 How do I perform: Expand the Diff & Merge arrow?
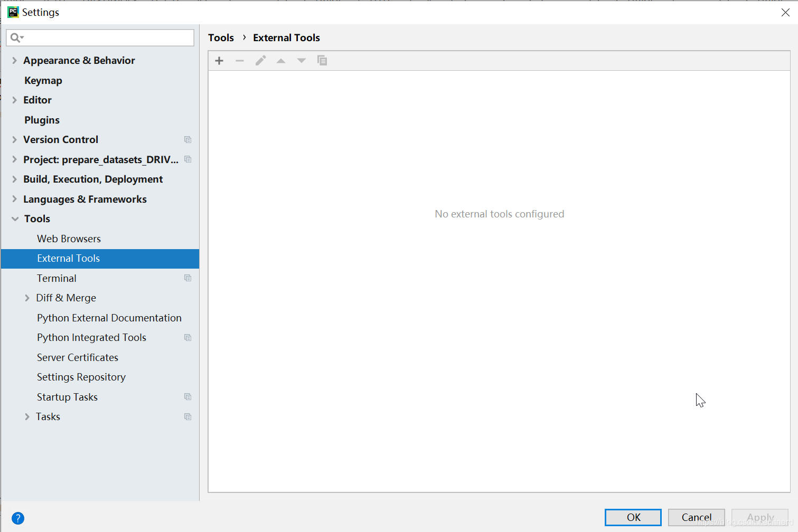(x=27, y=298)
